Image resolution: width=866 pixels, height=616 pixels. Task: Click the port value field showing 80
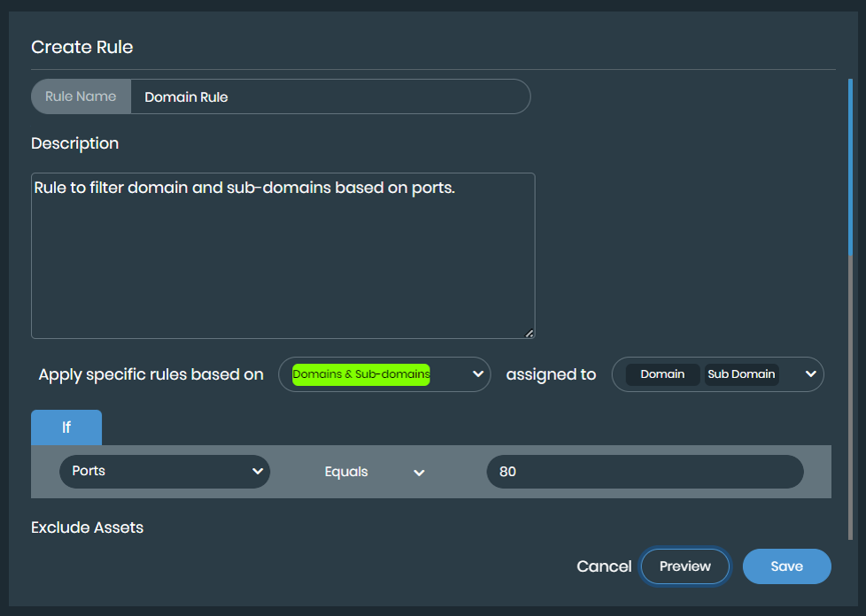coord(645,472)
